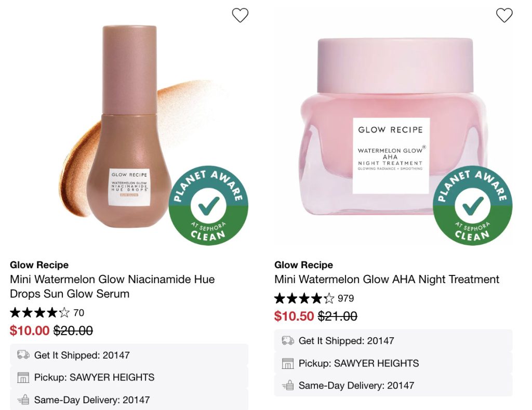
Task: Select Same-Day Delivery: 20147 for AHA Night Treatment
Action: [356, 385]
